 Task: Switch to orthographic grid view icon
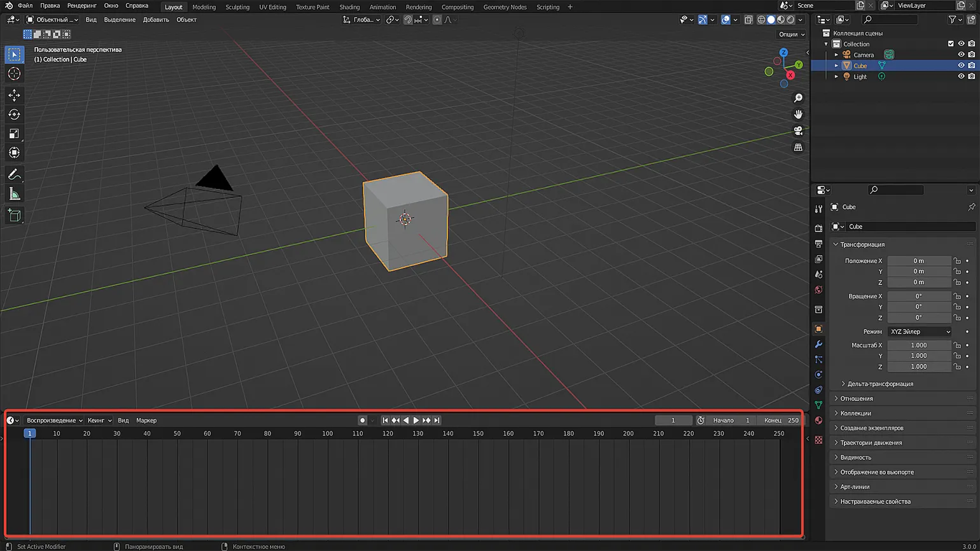pyautogui.click(x=798, y=148)
